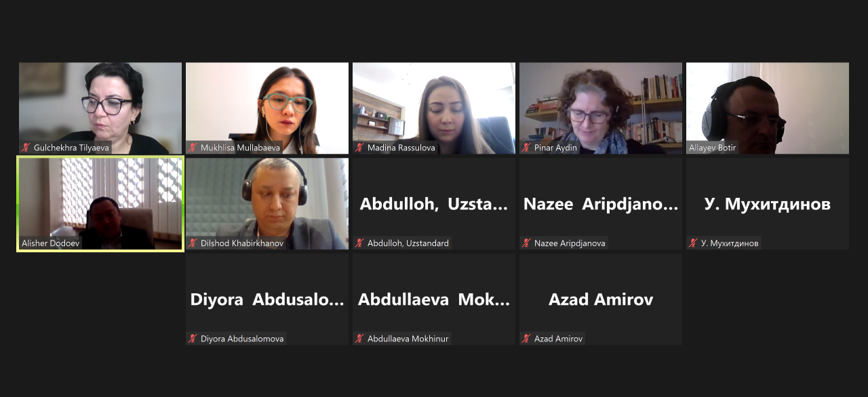The height and width of the screenshot is (397, 868).
Task: Click muted mic icon beside Gulchekhra Tilyaeva
Action: pyautogui.click(x=26, y=148)
